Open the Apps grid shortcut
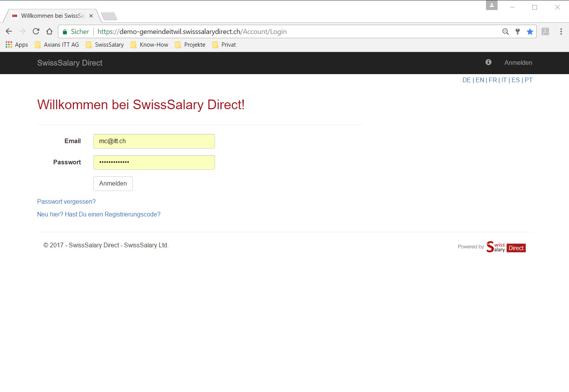This screenshot has width=569, height=392. click(x=17, y=45)
